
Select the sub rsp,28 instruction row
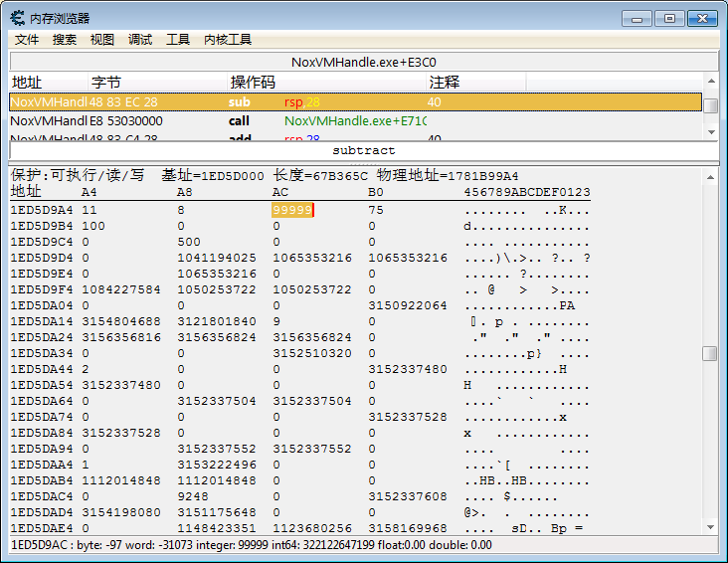pos(355,101)
